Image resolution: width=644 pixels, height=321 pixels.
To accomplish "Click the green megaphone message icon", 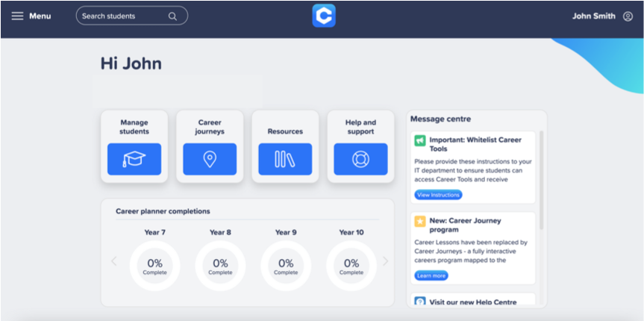I will tap(420, 140).
